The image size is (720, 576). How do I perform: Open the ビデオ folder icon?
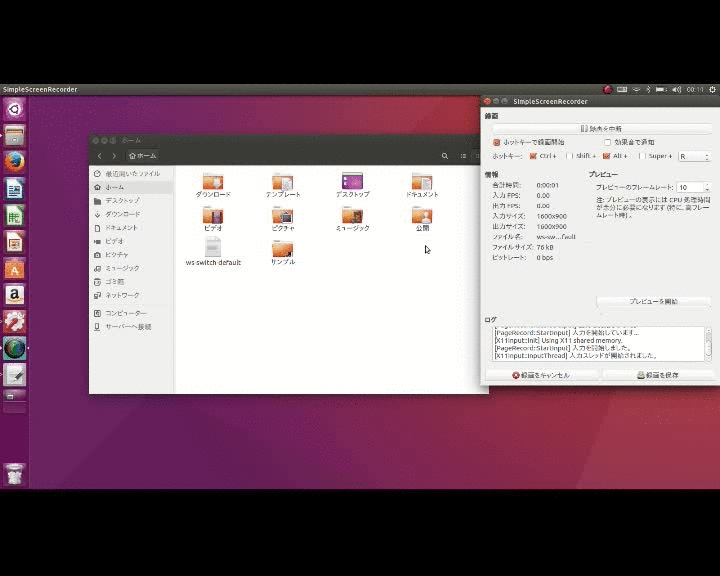(x=213, y=215)
